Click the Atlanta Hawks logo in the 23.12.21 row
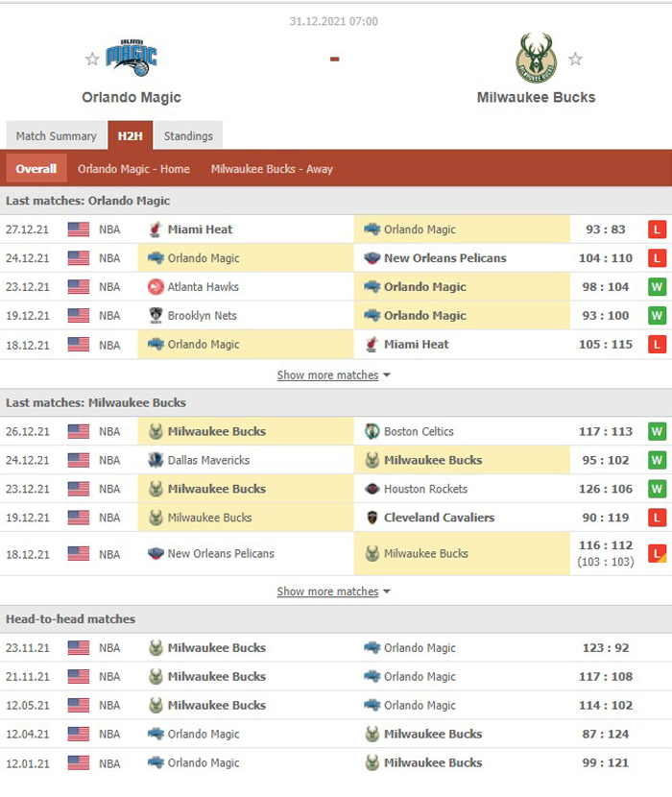The height and width of the screenshot is (797, 672). click(x=156, y=287)
